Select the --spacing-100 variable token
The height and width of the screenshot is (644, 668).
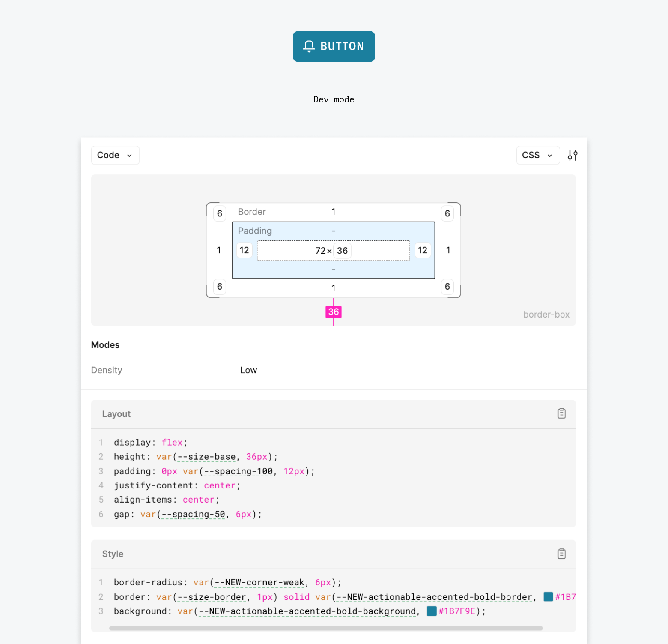click(237, 471)
